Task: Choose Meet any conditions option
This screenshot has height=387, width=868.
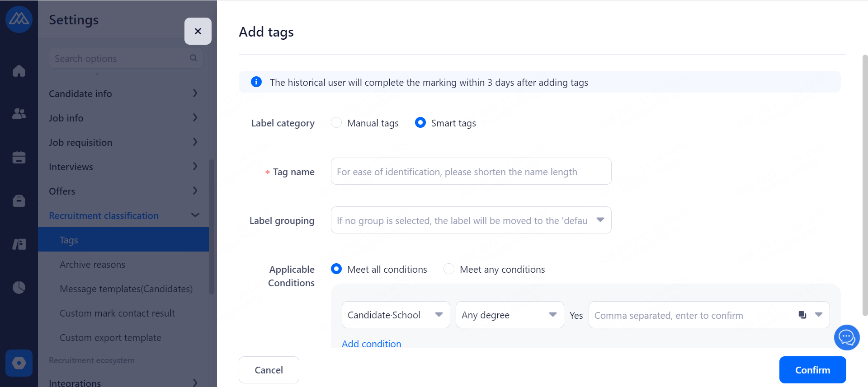Action: 449,269
